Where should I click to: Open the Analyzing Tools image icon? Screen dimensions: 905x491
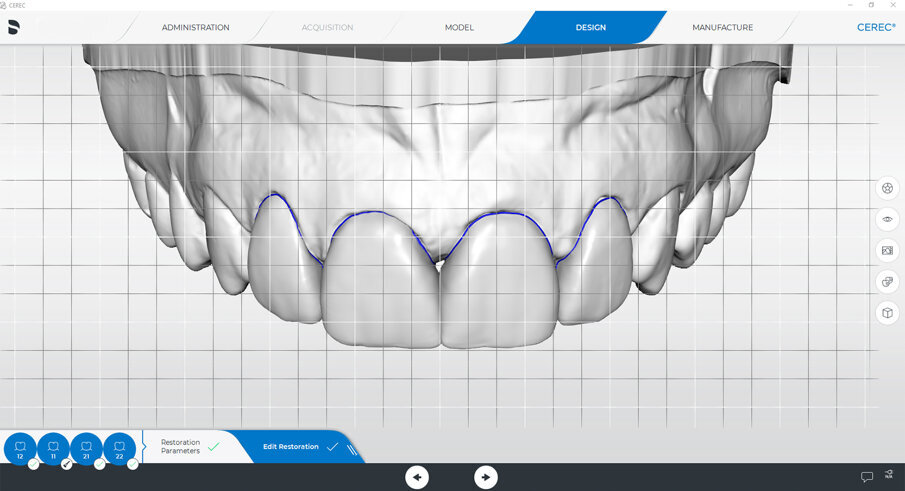click(887, 250)
